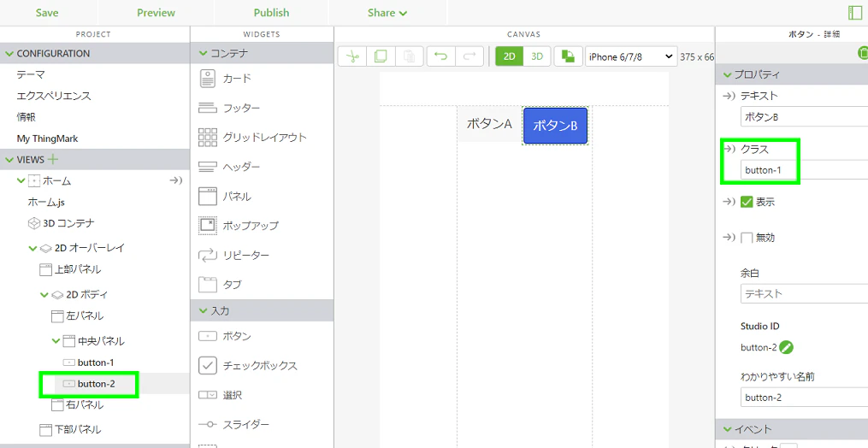Switch canvas to 3D mode

click(x=537, y=56)
